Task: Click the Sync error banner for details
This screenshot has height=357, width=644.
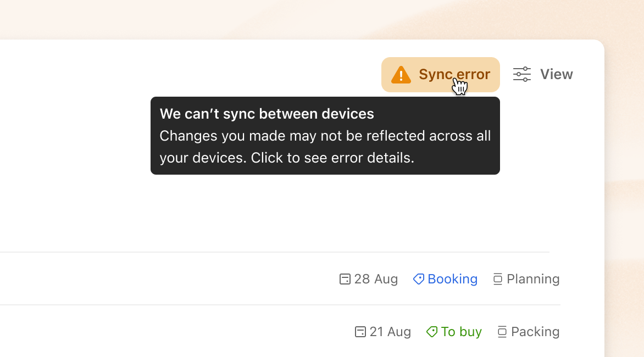Action: (440, 74)
